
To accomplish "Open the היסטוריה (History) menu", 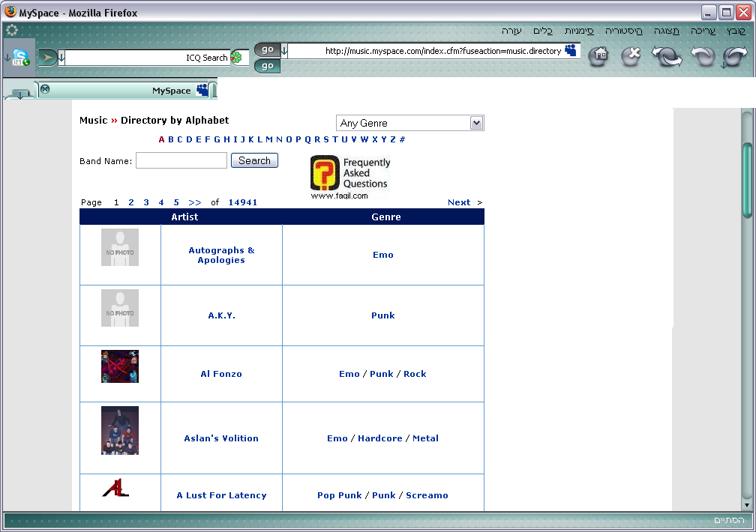I will point(625,31).
